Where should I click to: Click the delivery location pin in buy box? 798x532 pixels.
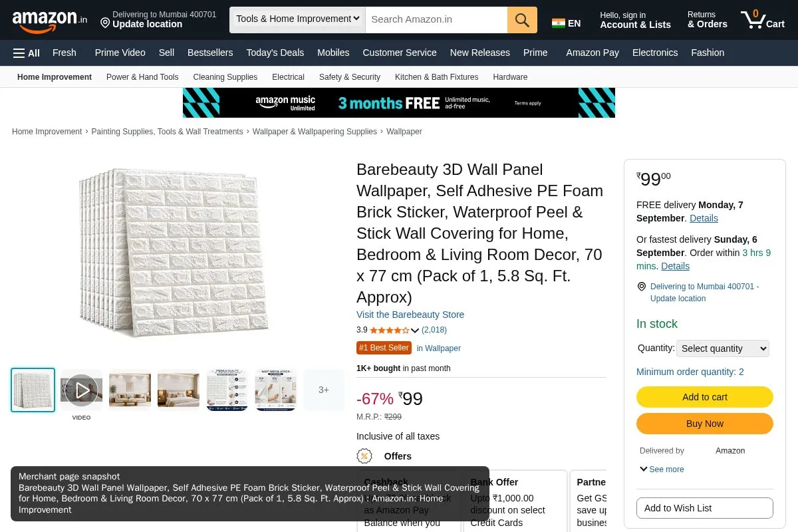pyautogui.click(x=642, y=287)
